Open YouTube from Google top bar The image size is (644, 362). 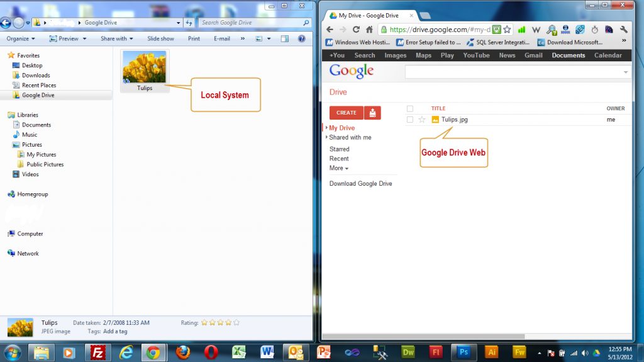coord(477,55)
